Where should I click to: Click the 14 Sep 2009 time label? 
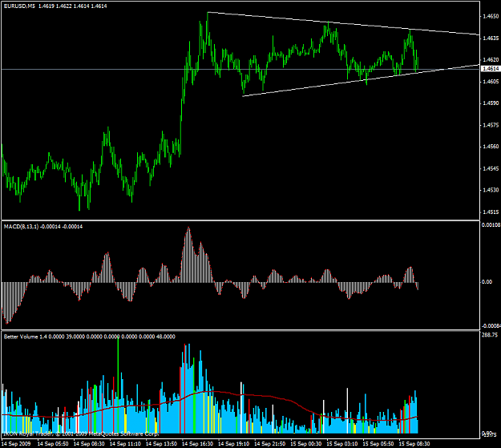[x=16, y=444]
